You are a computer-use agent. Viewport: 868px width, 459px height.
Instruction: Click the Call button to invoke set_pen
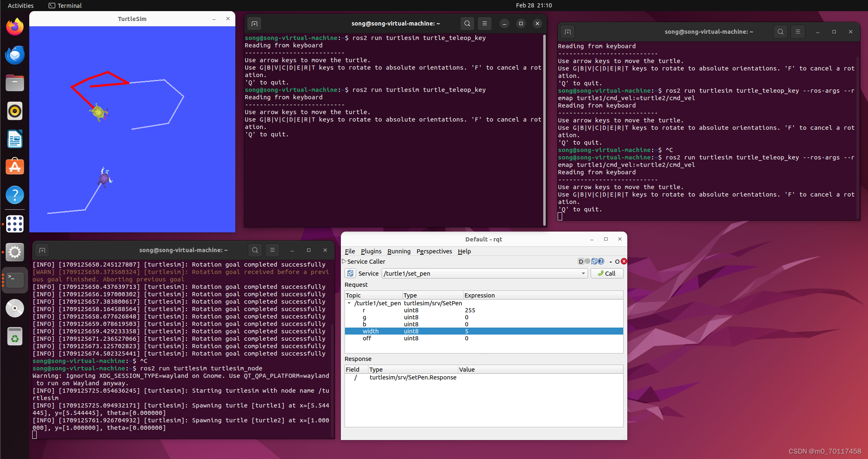tap(607, 273)
